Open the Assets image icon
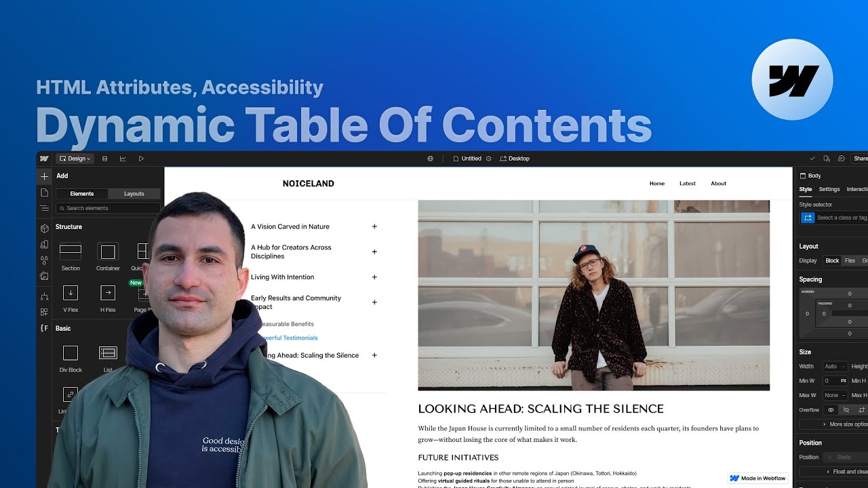Screen dimensions: 868x488 click(x=44, y=276)
